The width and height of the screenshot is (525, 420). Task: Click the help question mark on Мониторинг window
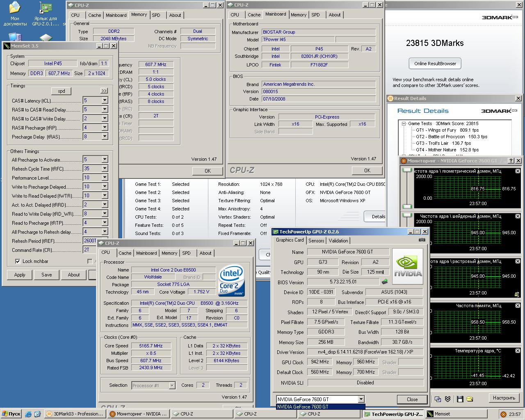511,161
